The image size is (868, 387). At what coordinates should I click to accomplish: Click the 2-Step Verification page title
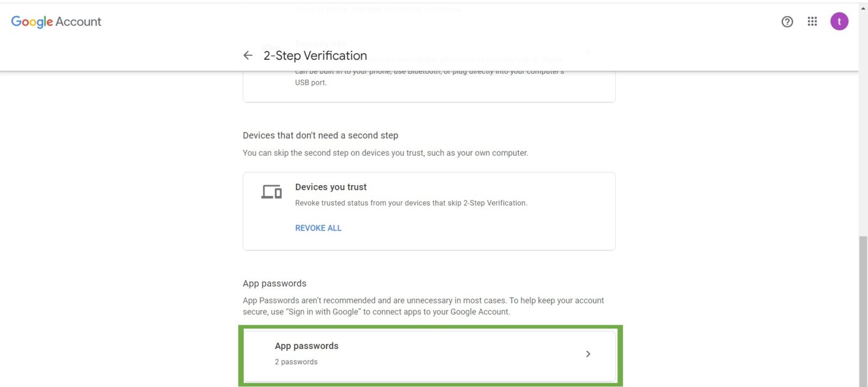tap(315, 55)
